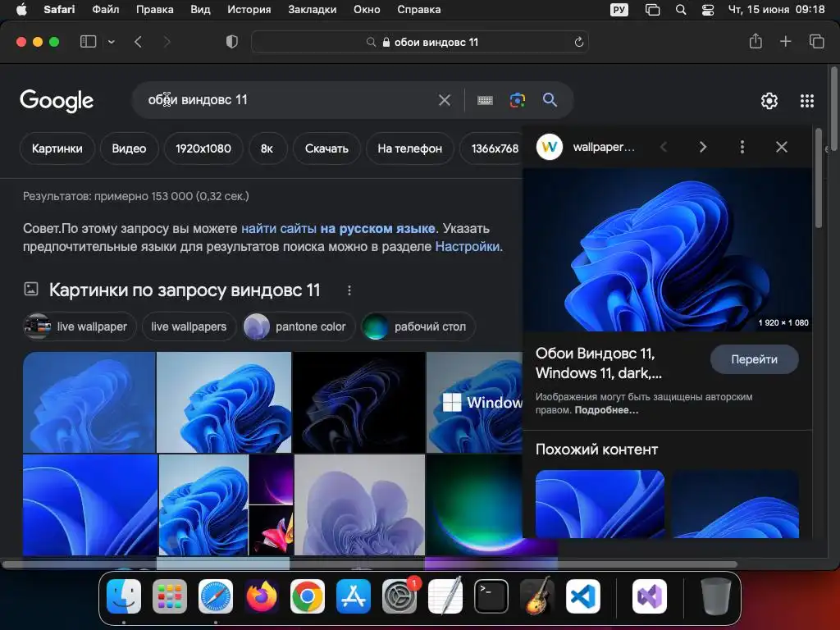840x630 pixels.
Task: Open the Файл menu
Action: point(106,9)
